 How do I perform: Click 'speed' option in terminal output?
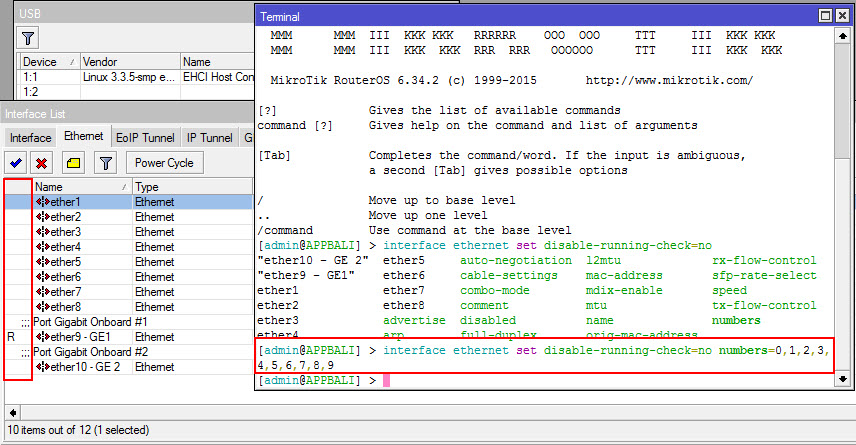tap(729, 290)
